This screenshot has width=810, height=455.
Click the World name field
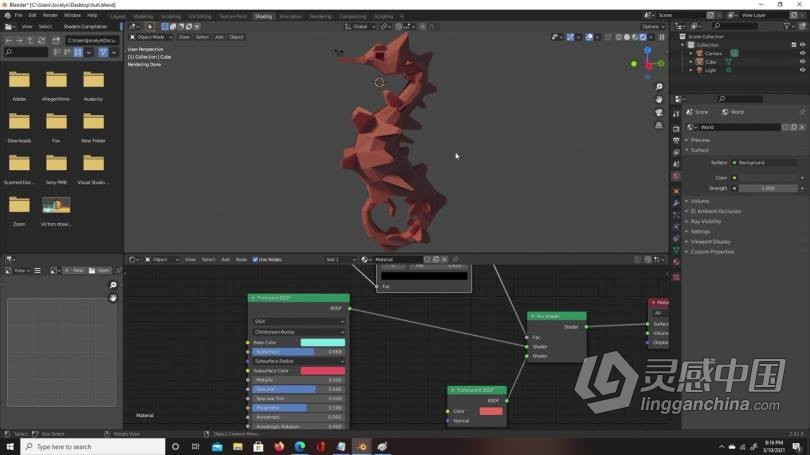[739, 127]
